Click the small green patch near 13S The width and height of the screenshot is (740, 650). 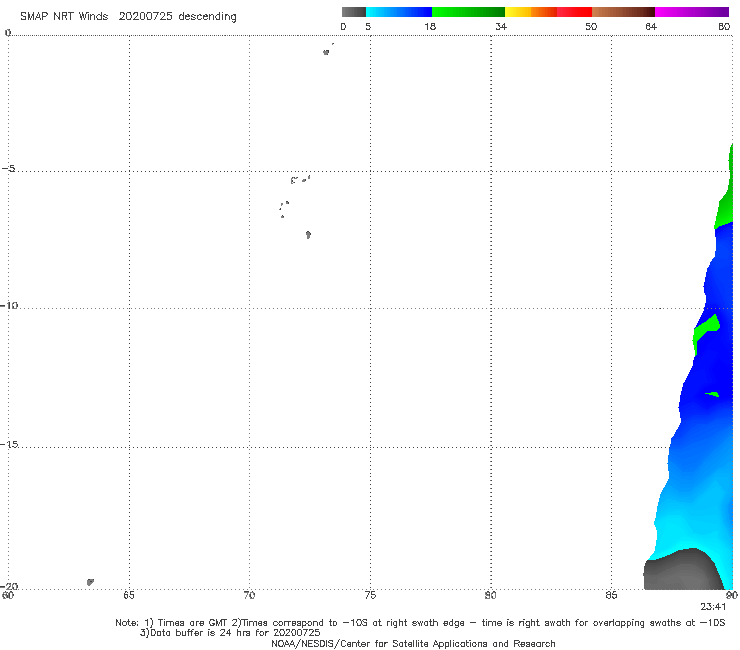coord(712,394)
